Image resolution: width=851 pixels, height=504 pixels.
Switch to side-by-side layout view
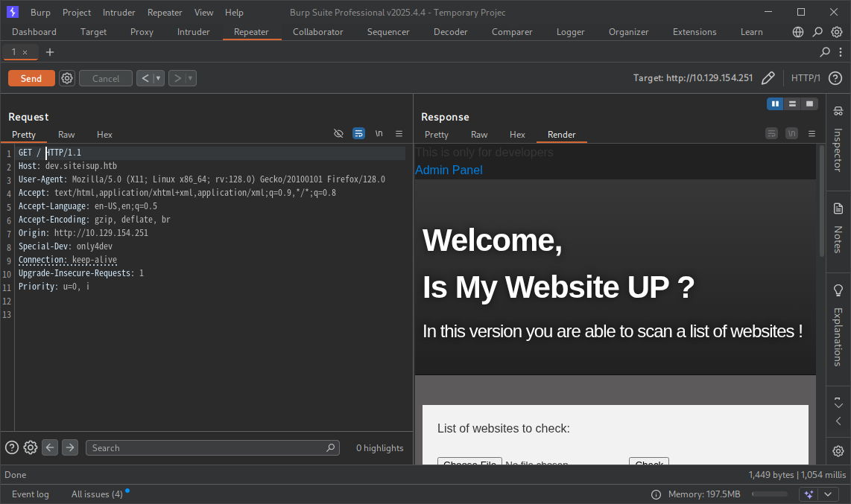click(x=775, y=103)
